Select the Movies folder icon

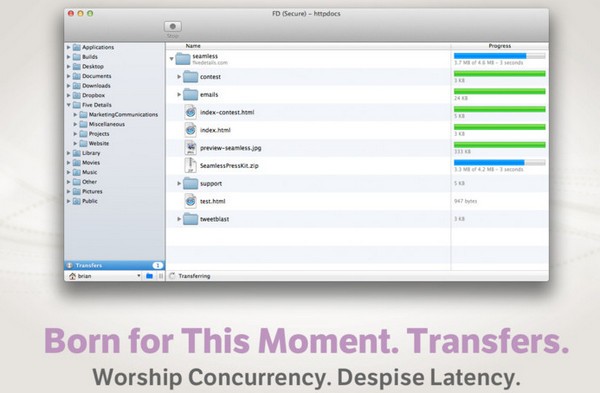click(77, 163)
